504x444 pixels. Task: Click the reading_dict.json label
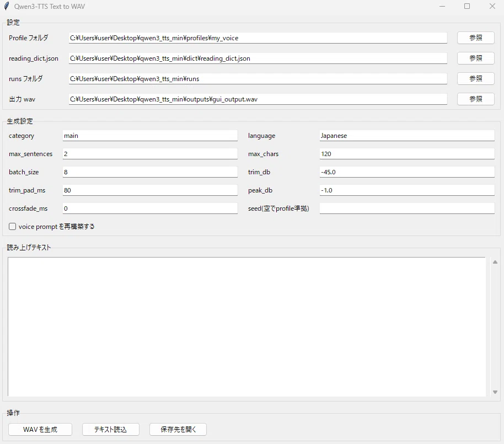[x=34, y=58]
